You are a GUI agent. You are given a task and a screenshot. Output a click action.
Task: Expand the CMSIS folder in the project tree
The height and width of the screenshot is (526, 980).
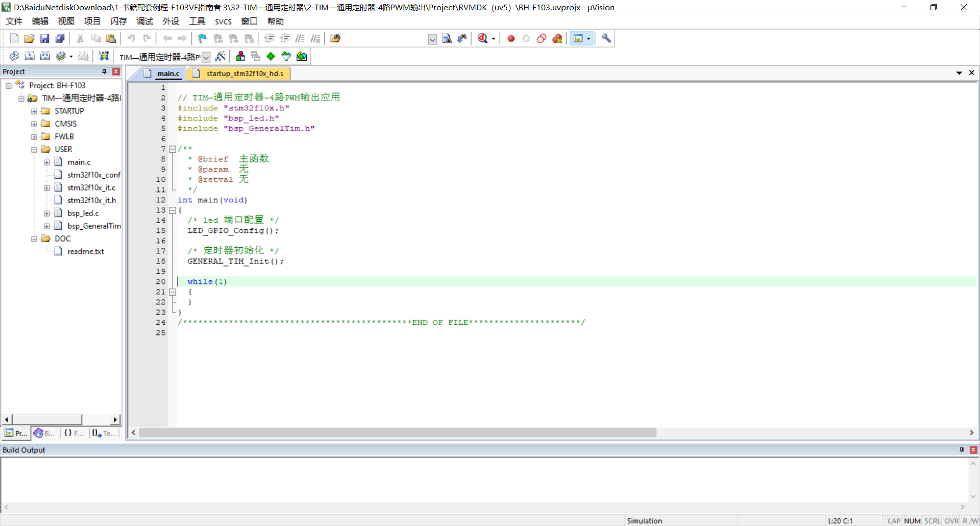point(34,124)
